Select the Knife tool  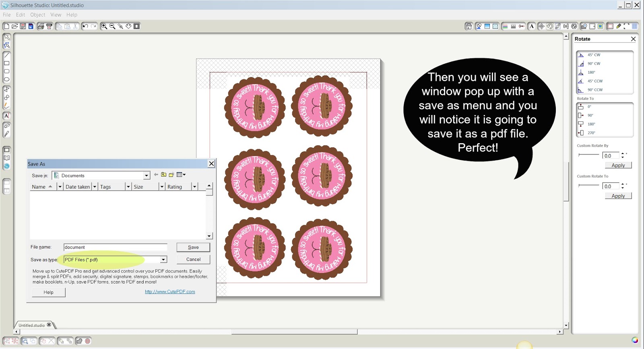tap(7, 133)
